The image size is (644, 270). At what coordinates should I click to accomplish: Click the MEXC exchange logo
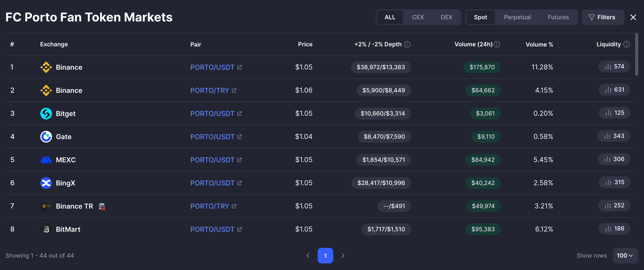(46, 160)
